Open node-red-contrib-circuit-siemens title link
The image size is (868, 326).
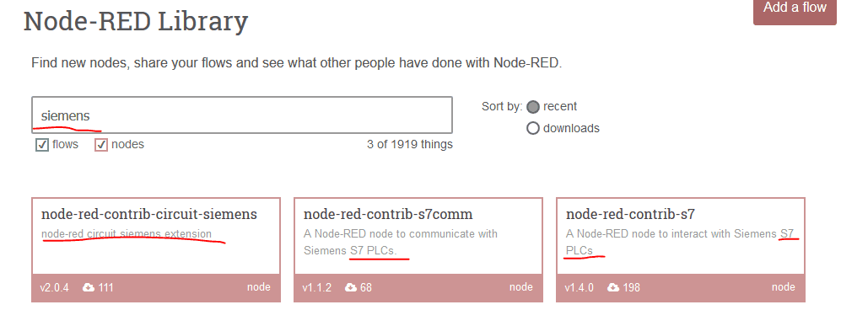[x=149, y=214]
